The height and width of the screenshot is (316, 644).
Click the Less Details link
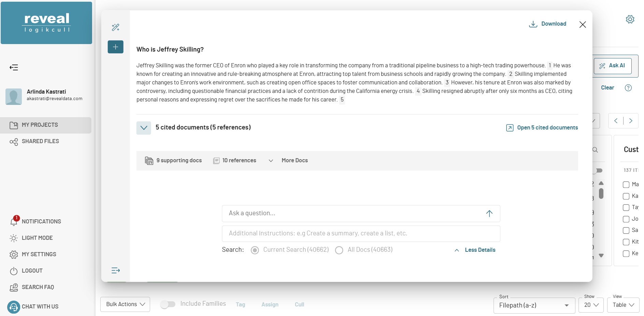point(480,250)
